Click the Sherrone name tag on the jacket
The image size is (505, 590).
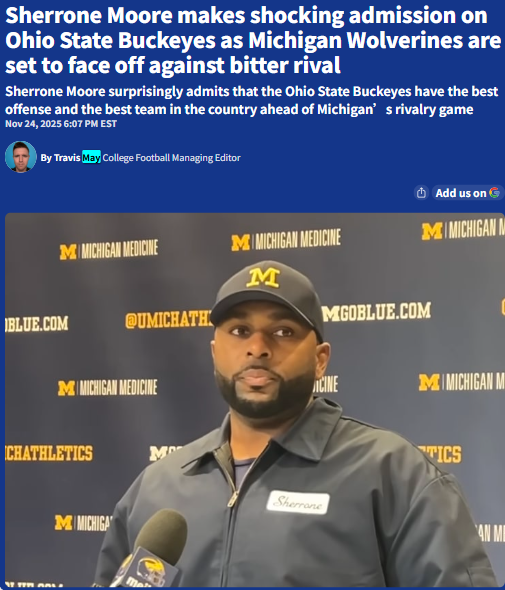click(298, 502)
